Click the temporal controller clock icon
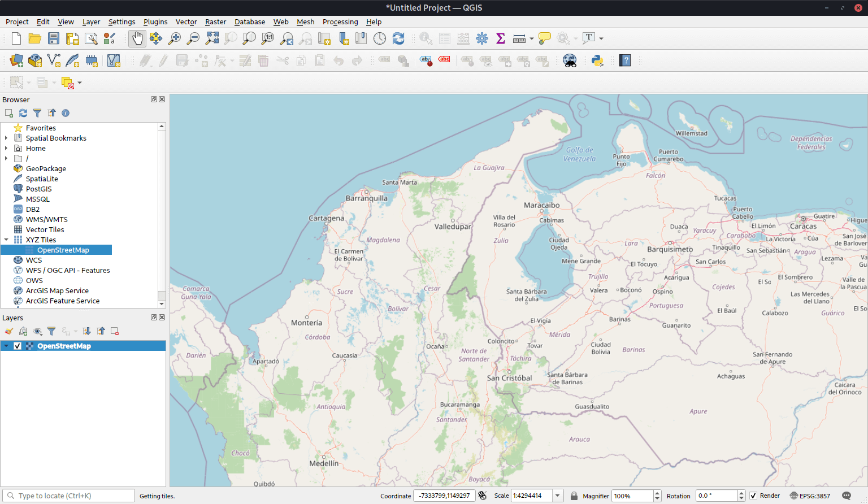 380,38
